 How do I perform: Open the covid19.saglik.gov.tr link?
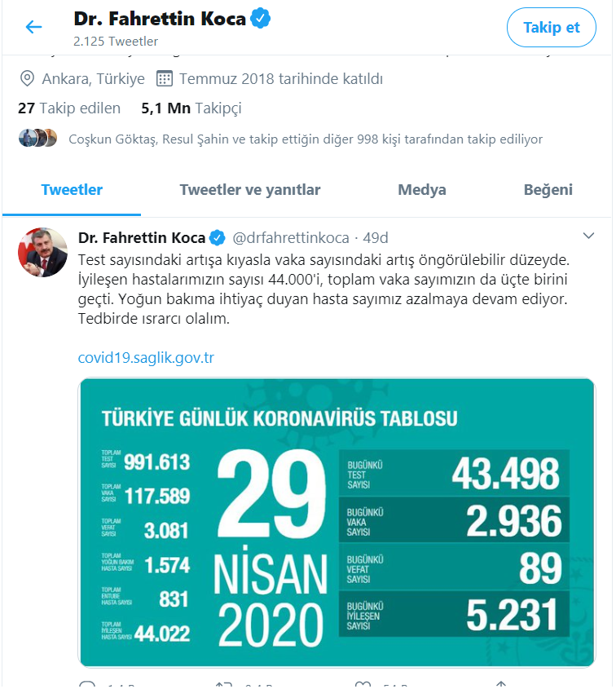146,356
